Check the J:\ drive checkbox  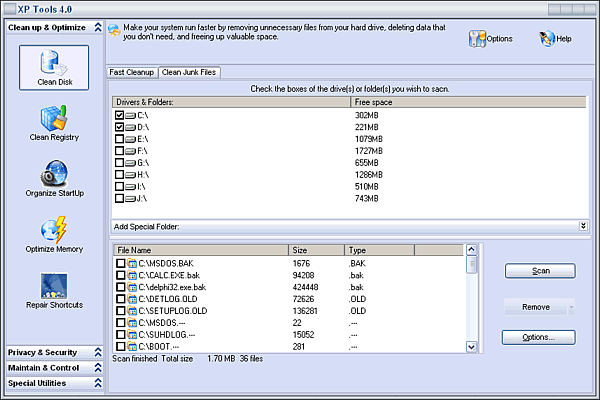119,198
